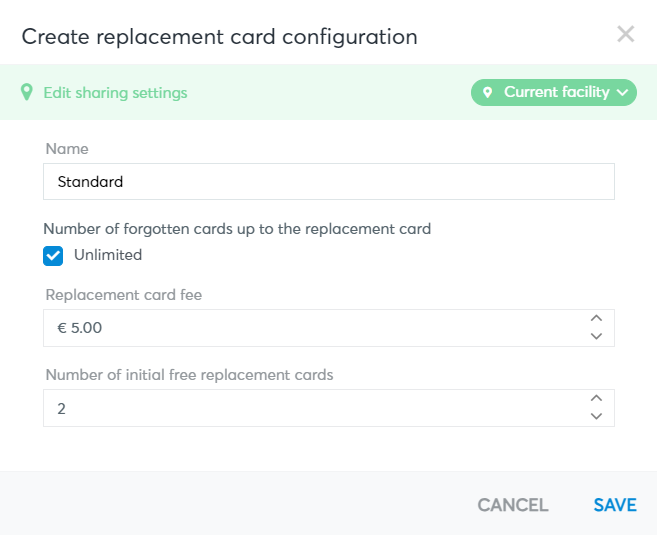This screenshot has height=535, width=657.
Task: Save the replacement card configuration
Action: coord(615,505)
